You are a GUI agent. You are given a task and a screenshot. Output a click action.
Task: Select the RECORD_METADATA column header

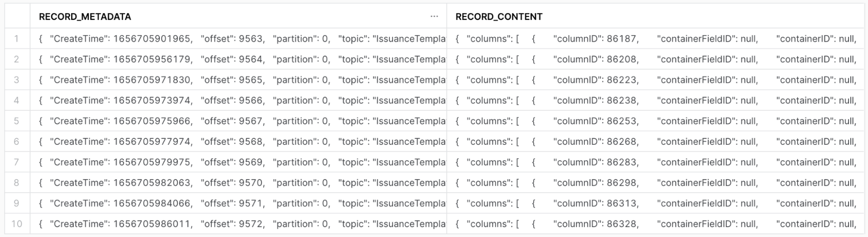(x=85, y=17)
